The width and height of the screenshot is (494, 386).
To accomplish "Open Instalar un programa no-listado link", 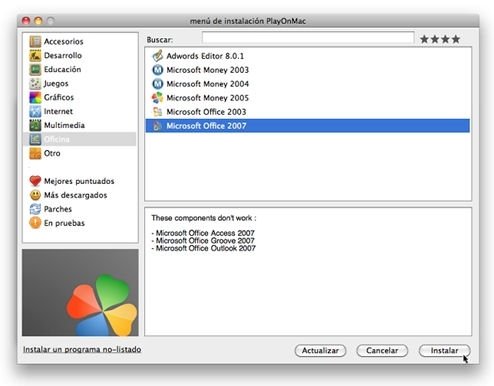I will [x=82, y=349].
